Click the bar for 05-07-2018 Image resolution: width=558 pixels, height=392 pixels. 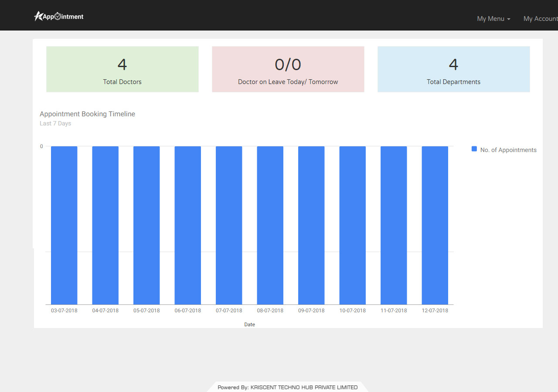(146, 225)
